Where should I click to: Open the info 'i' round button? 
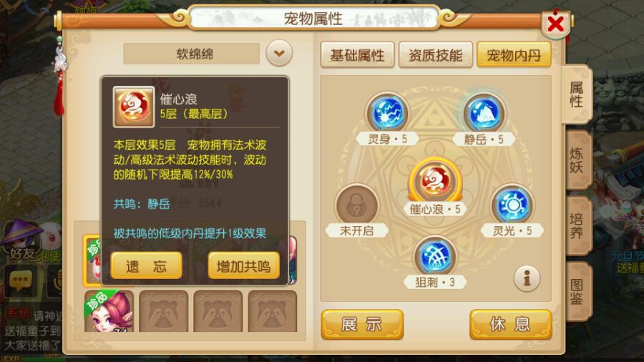pyautogui.click(x=527, y=278)
